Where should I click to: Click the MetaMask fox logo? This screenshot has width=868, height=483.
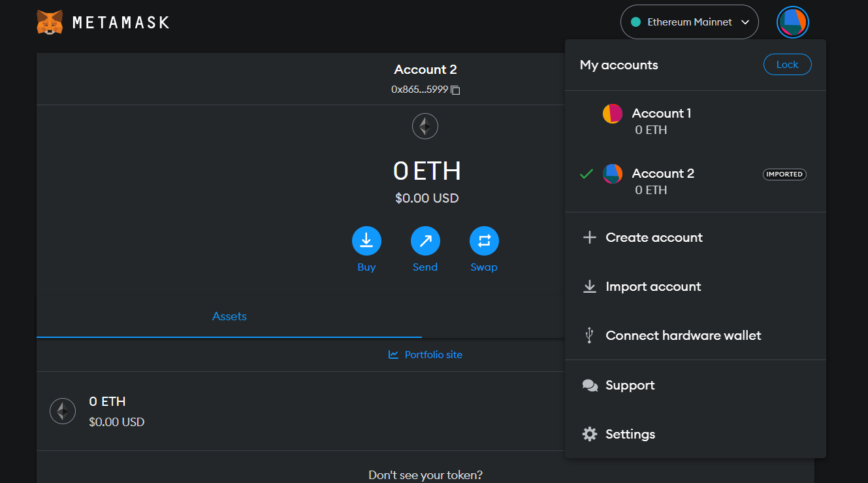click(50, 22)
